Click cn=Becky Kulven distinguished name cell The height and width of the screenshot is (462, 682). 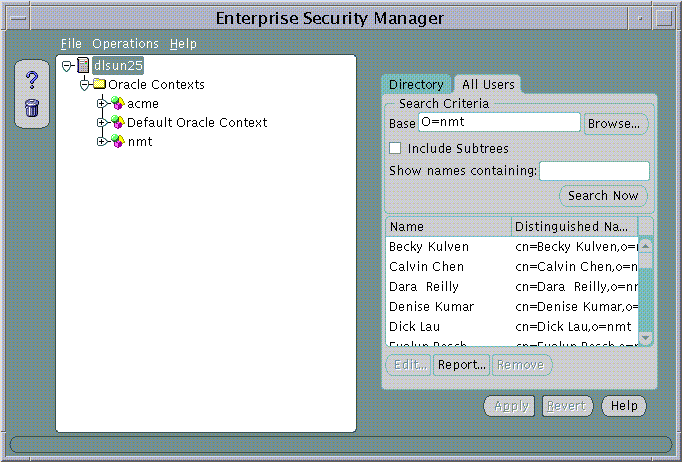[576, 247]
